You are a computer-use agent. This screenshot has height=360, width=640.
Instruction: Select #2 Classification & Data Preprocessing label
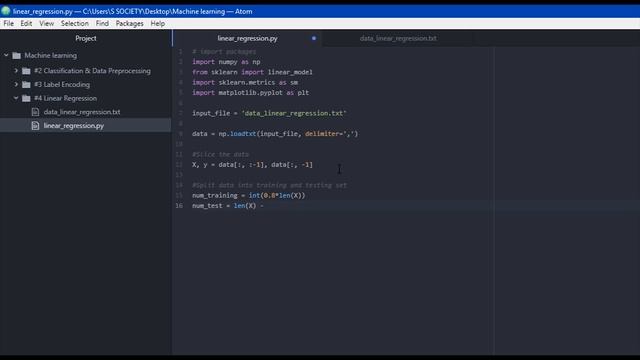click(x=92, y=71)
